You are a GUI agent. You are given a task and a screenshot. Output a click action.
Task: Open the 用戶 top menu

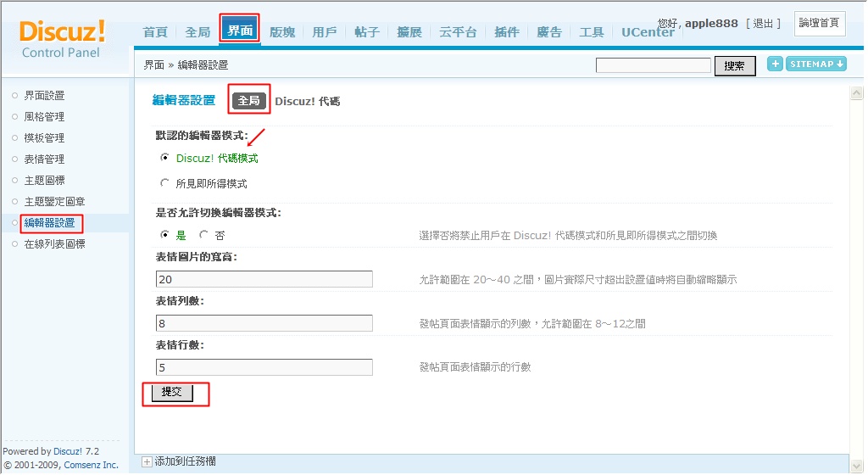click(325, 32)
